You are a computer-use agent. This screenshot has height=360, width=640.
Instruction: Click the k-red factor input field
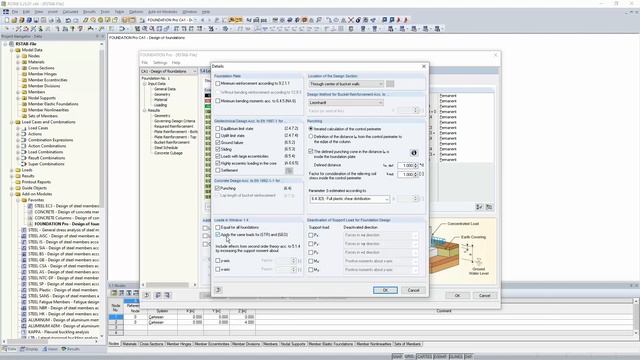(x=406, y=174)
